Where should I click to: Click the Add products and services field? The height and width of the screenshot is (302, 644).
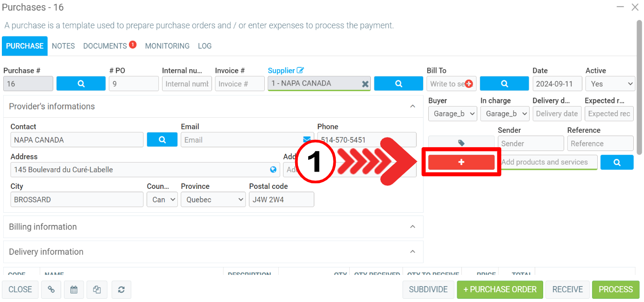tap(547, 162)
